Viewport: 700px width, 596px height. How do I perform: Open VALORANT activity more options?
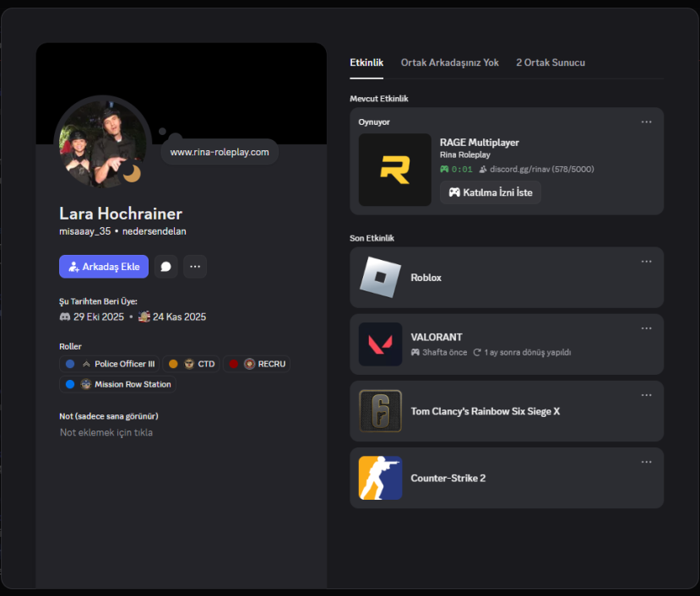point(646,328)
